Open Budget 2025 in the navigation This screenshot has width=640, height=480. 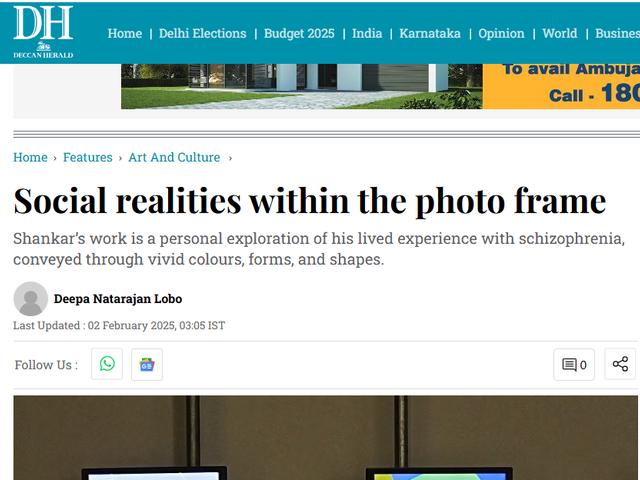point(299,33)
